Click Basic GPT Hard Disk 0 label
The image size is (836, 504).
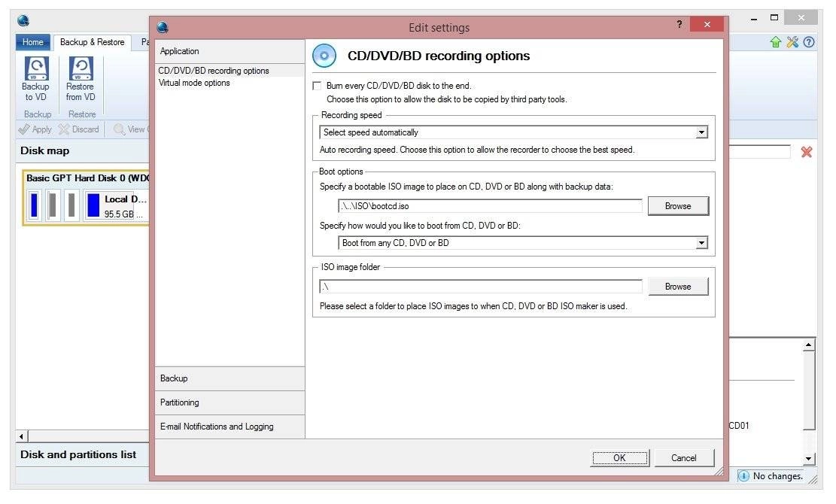87,178
